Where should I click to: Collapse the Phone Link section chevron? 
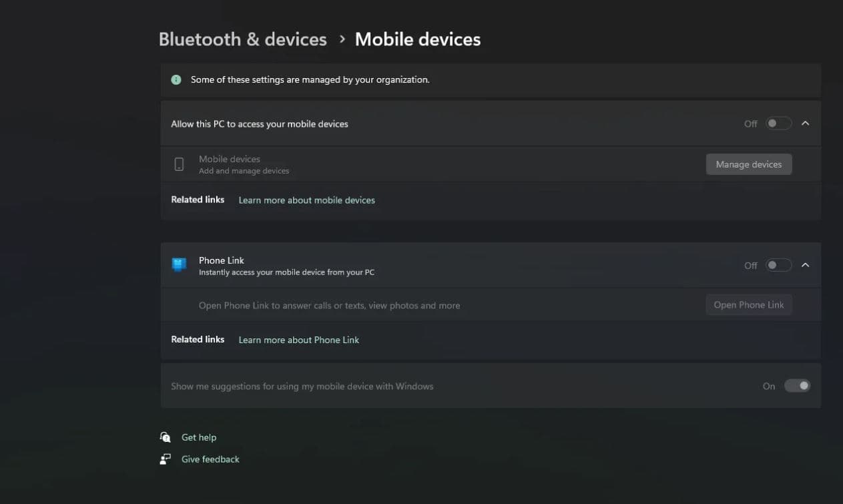click(x=806, y=265)
